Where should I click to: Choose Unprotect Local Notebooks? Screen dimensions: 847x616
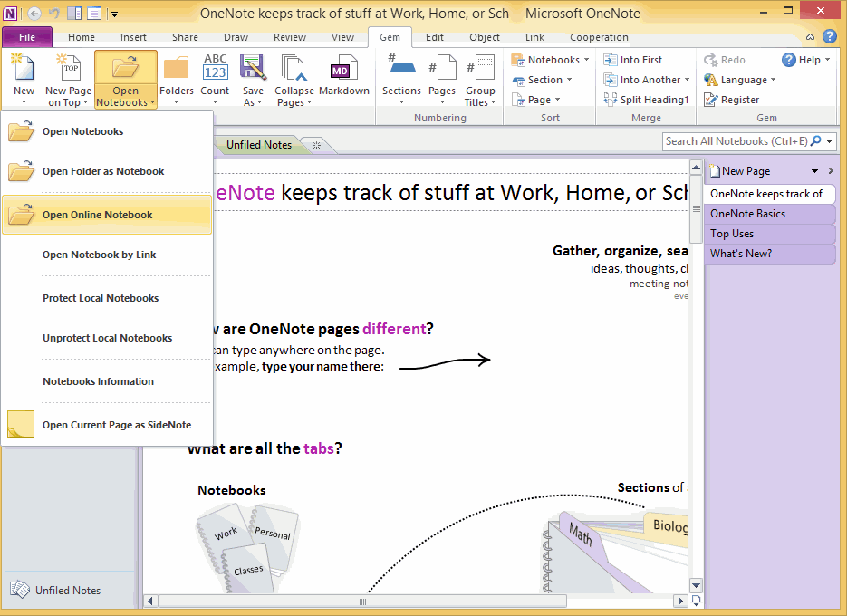(x=107, y=338)
